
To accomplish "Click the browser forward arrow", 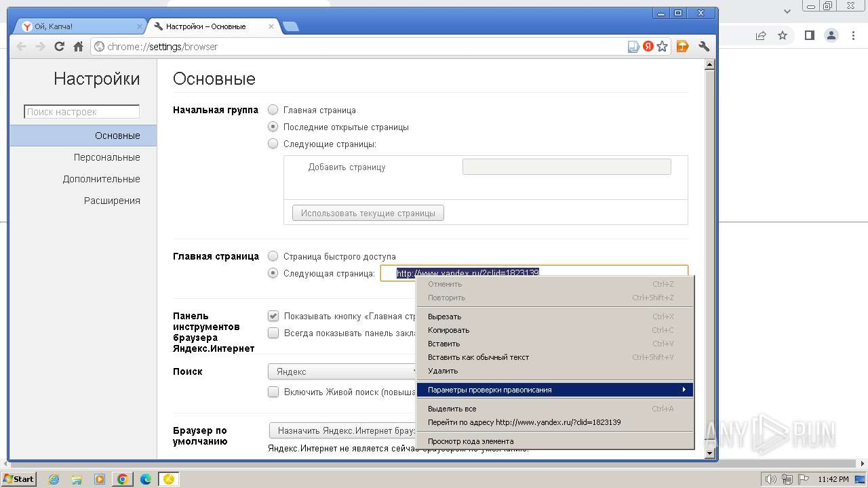I will coord(40,46).
